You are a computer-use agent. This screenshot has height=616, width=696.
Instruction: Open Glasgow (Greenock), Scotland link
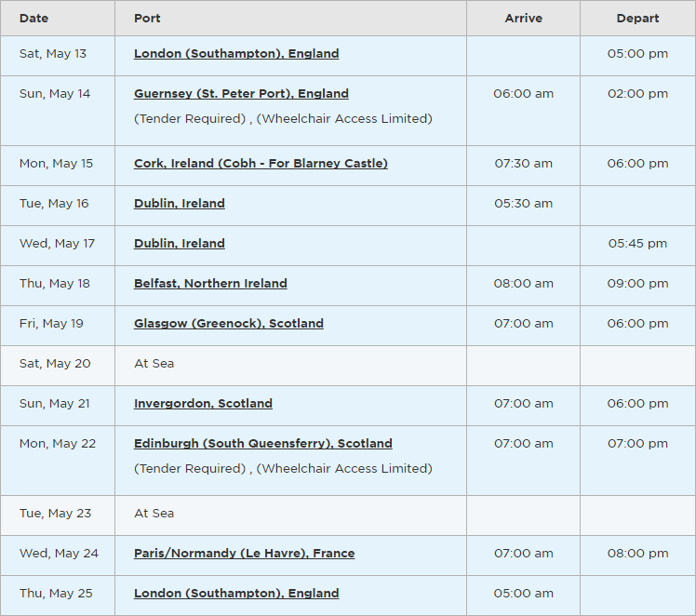229,324
